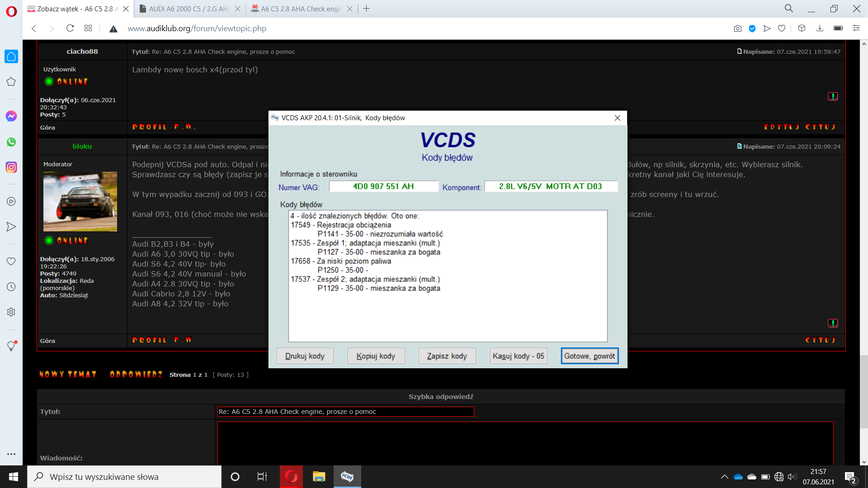Open a new browser tab
868x488 pixels.
pyautogui.click(x=367, y=9)
